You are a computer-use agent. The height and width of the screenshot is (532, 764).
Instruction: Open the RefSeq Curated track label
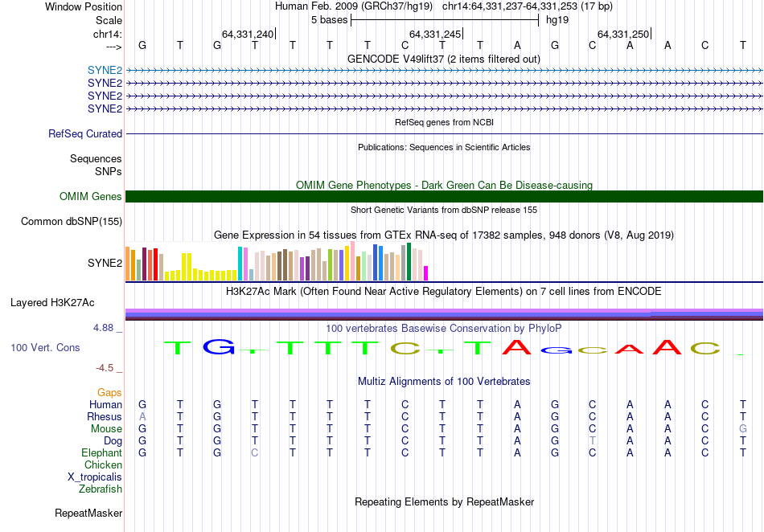85,133
